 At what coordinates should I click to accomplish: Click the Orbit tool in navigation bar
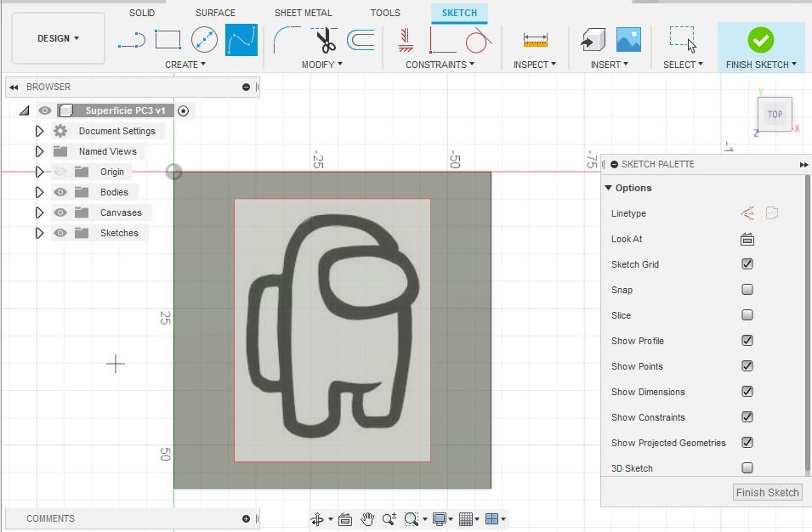coord(317,518)
